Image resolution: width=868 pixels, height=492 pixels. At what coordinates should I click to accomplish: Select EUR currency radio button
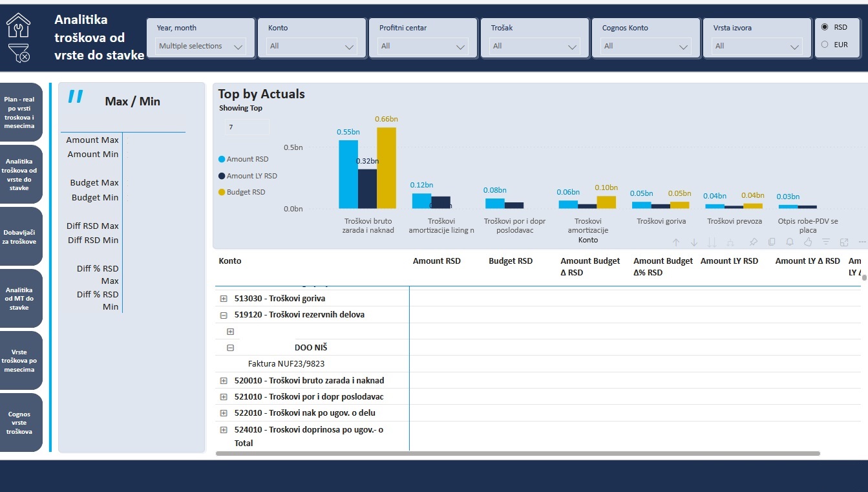tap(825, 45)
